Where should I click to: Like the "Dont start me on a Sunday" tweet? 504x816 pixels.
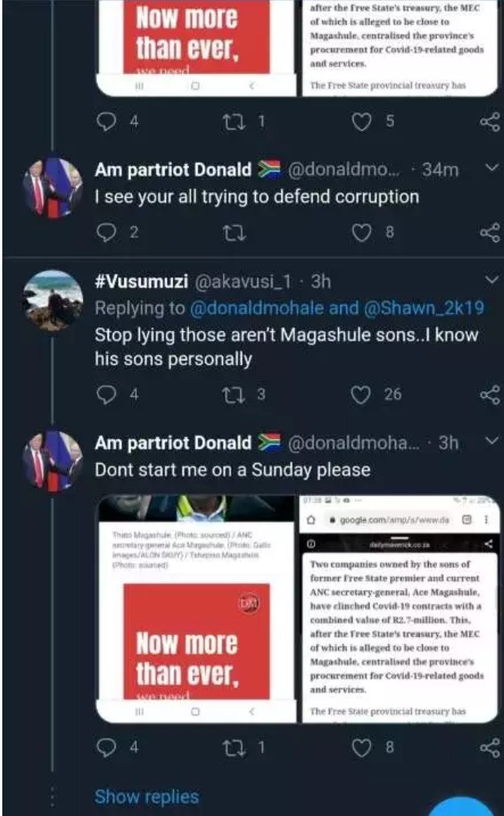coord(361,745)
